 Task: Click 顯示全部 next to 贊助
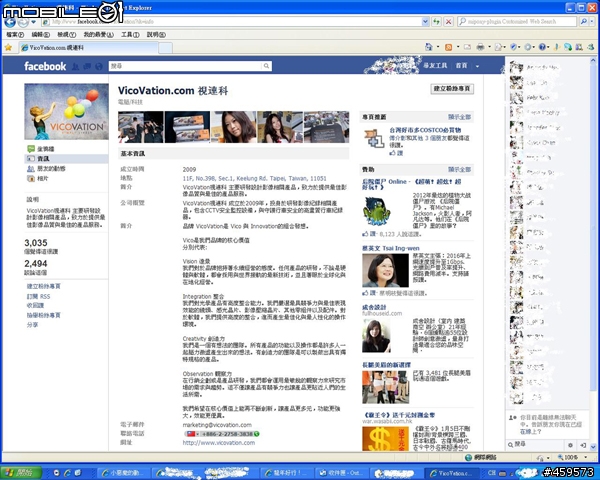pos(460,169)
